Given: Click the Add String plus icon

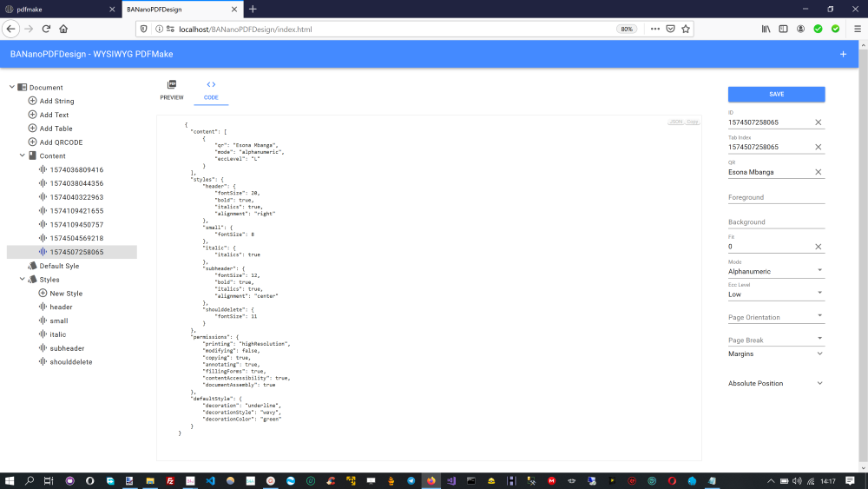Looking at the screenshot, I should (x=33, y=101).
